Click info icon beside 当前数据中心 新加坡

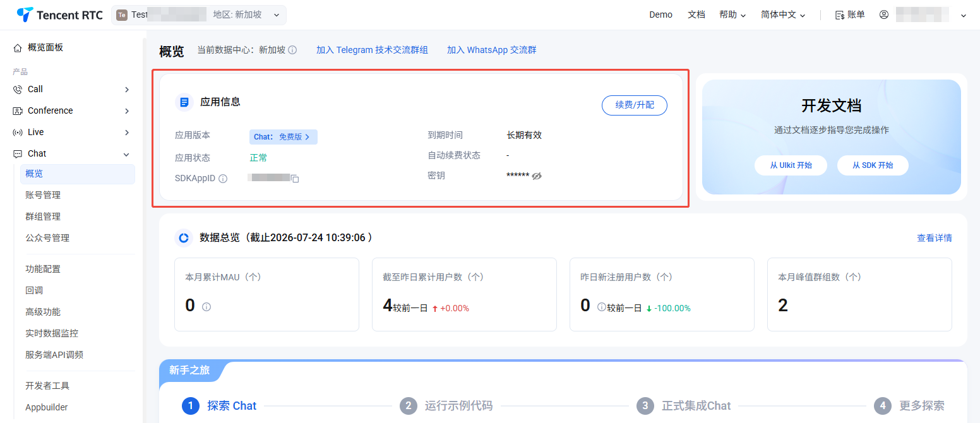292,50
